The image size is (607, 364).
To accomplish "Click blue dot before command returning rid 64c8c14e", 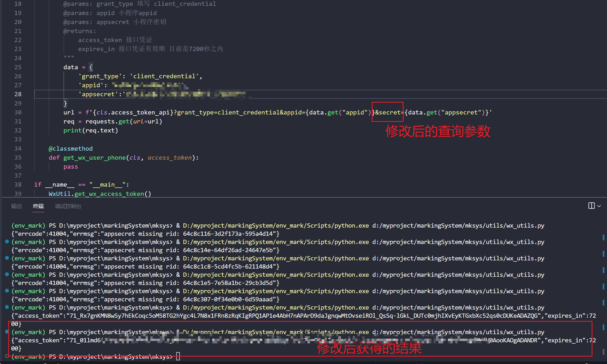I will click(7, 241).
